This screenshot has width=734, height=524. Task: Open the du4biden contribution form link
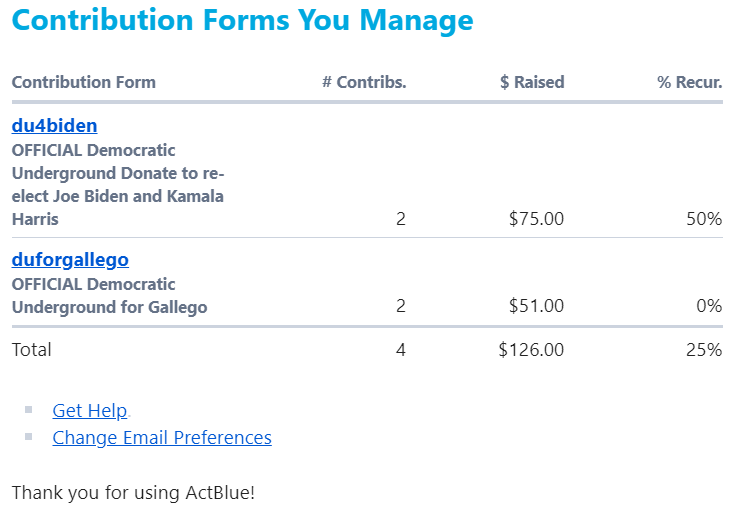coord(54,126)
